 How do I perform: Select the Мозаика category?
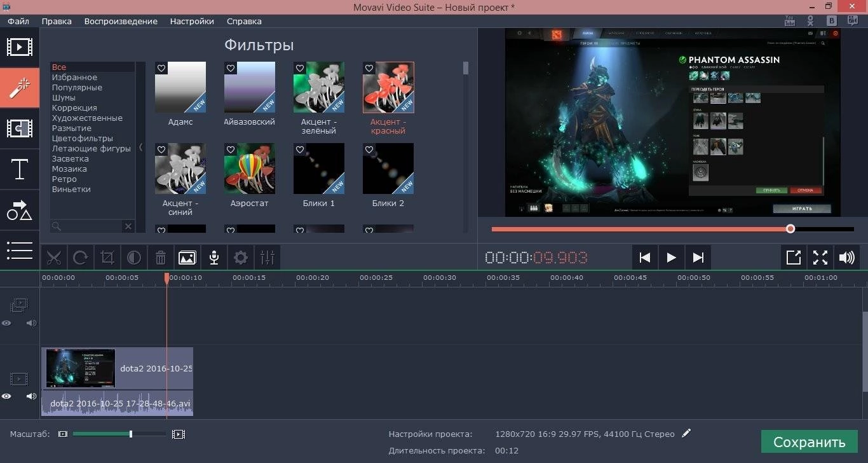[69, 169]
